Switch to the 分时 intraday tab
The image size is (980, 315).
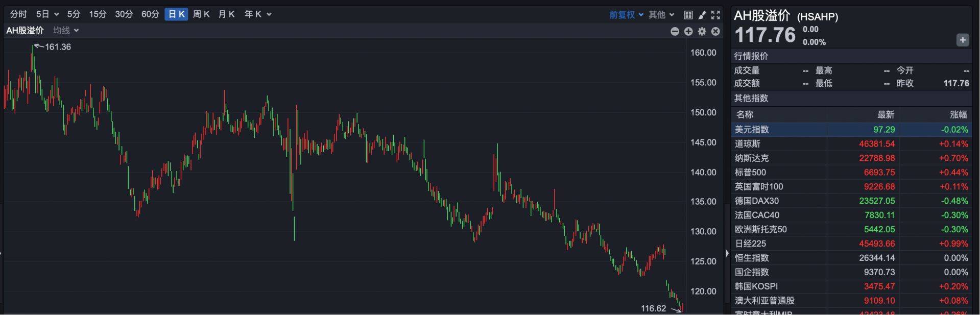point(18,14)
